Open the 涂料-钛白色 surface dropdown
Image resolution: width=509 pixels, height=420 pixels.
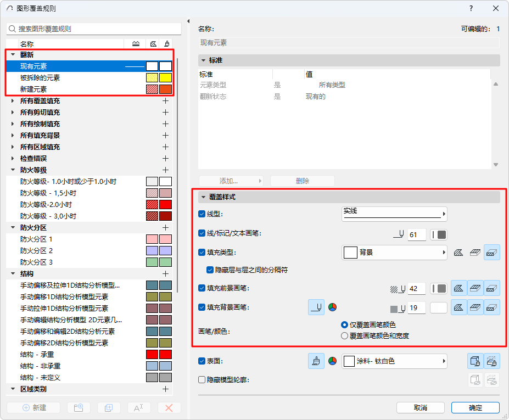click(394, 361)
